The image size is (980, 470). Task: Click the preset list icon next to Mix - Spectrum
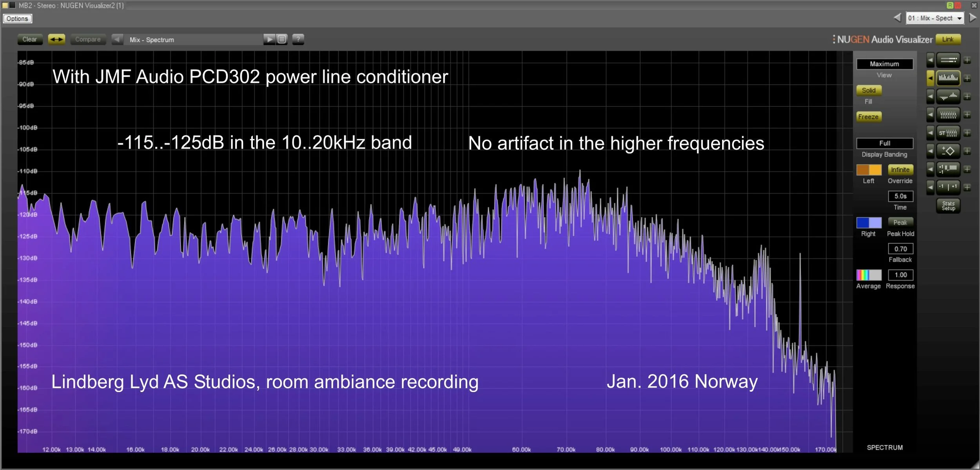(x=281, y=39)
